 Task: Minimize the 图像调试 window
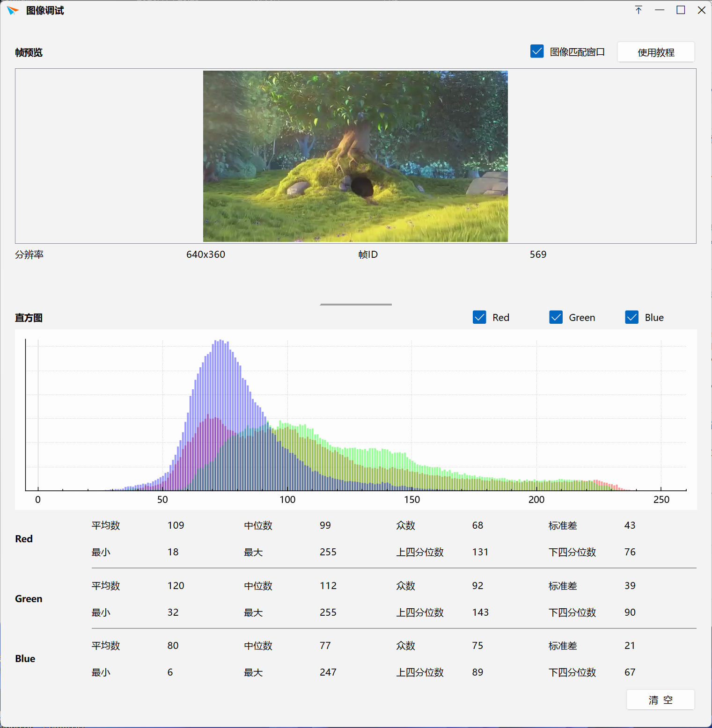point(660,10)
